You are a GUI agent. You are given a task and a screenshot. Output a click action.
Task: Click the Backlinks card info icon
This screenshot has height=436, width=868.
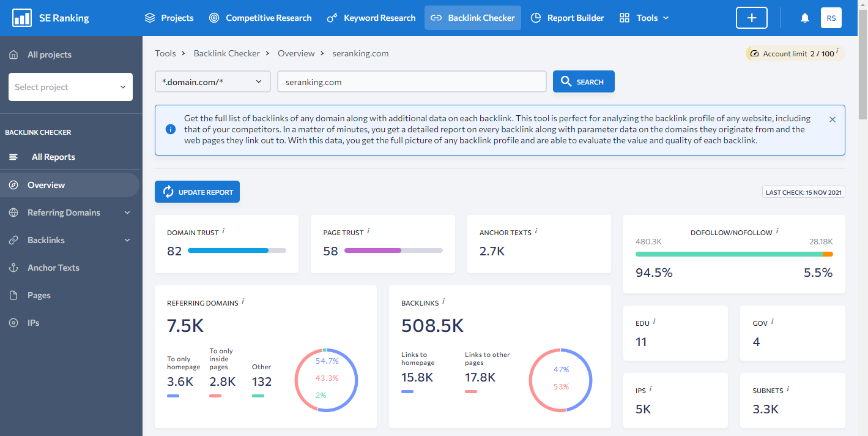coord(443,301)
